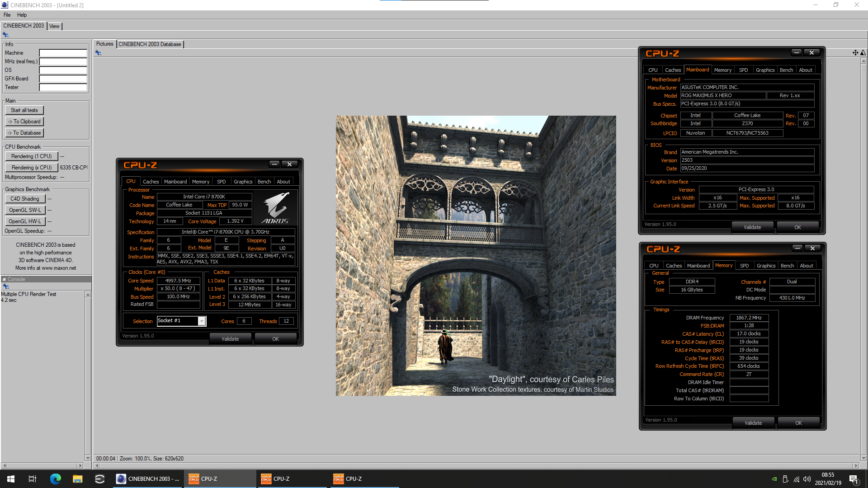868x488 pixels.
Task: Open the Windows Start menu
Action: point(11,479)
